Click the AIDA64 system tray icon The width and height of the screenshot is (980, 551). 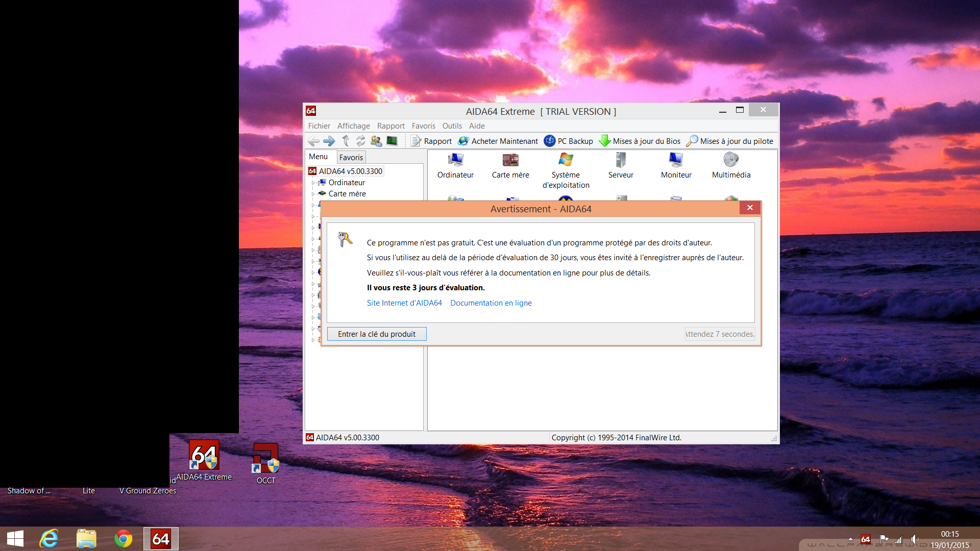866,539
